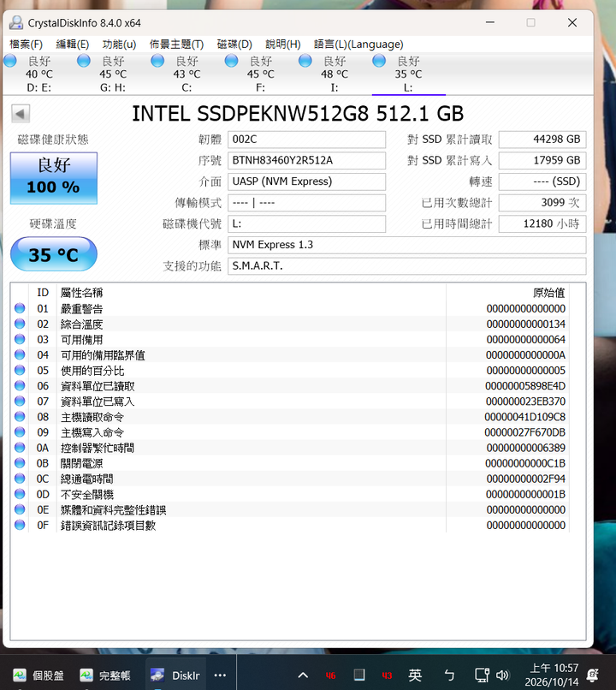
Task: Open the 語言(L)(Language) menu
Action: coord(358,45)
